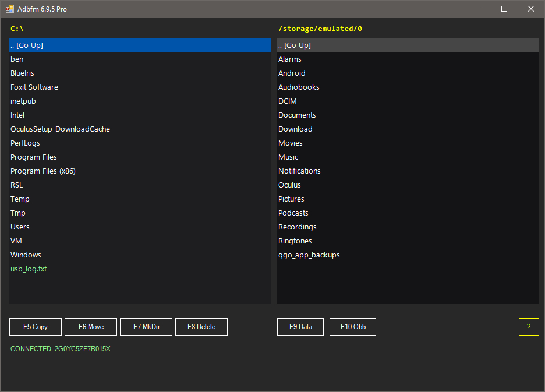Viewport: 545px width, 392px height.
Task: Select the qgo_app_backups folder
Action: point(408,255)
